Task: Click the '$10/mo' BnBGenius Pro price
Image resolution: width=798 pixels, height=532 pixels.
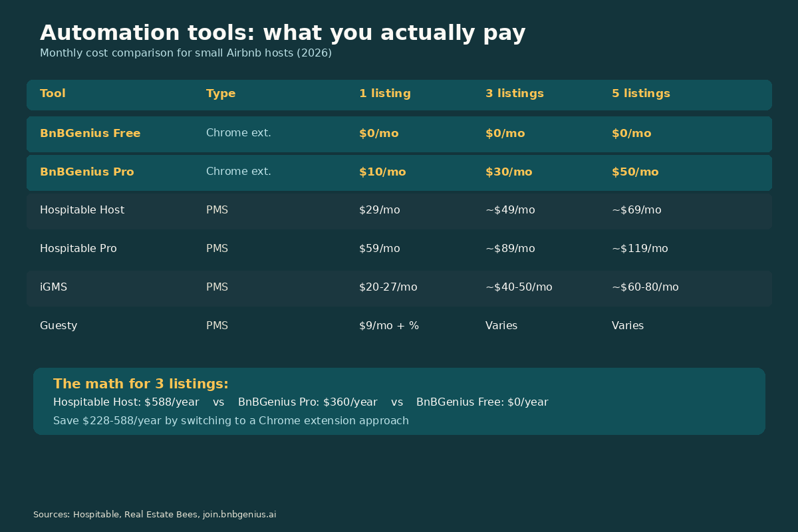Action: click(x=382, y=172)
